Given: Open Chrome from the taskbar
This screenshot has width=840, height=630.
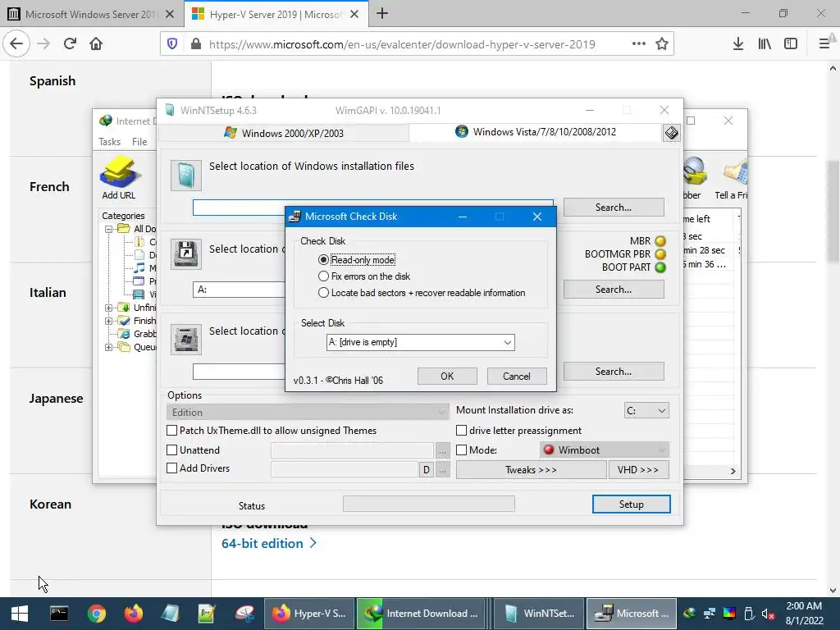Looking at the screenshot, I should [97, 614].
